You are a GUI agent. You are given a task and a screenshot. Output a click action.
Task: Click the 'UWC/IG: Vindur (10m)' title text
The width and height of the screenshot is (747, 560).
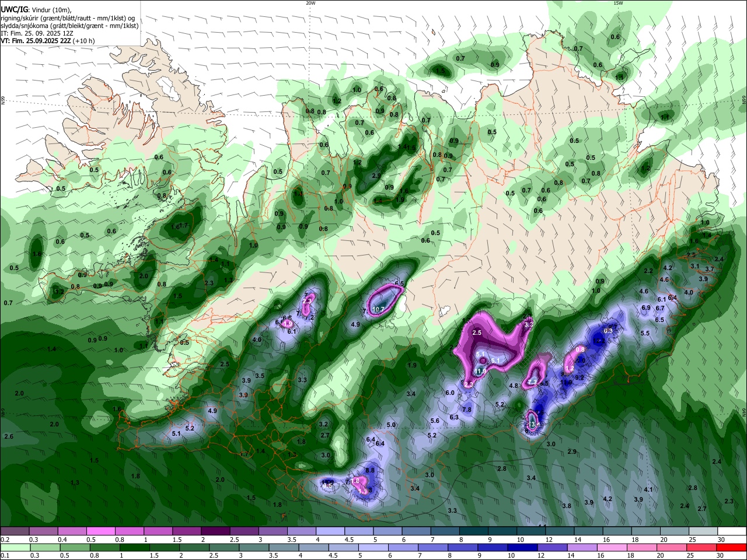pos(36,9)
